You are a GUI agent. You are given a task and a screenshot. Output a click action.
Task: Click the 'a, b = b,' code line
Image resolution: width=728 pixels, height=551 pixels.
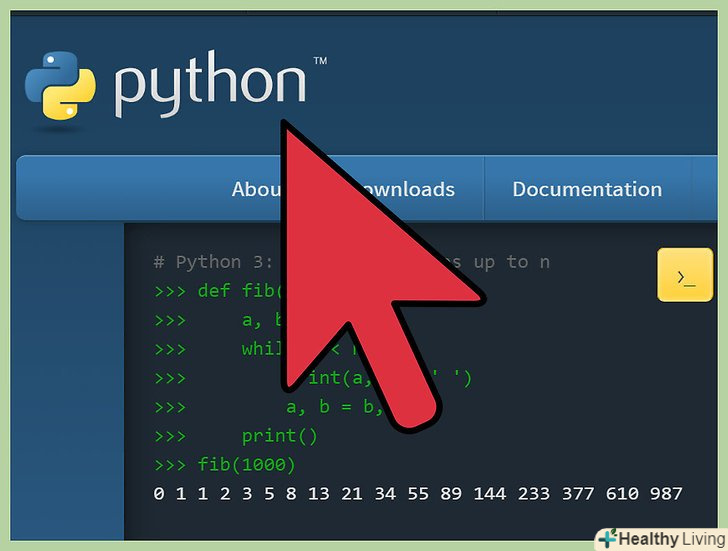[268, 407]
